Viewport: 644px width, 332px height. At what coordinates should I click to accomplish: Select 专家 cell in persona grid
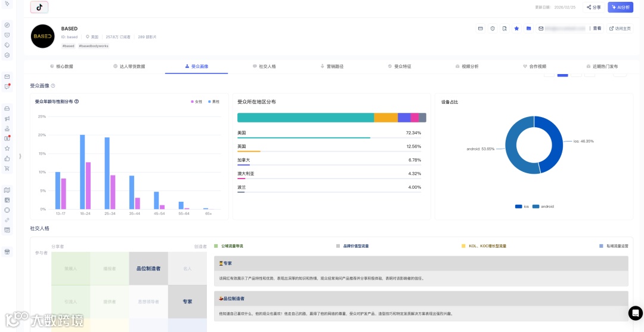coord(187,302)
